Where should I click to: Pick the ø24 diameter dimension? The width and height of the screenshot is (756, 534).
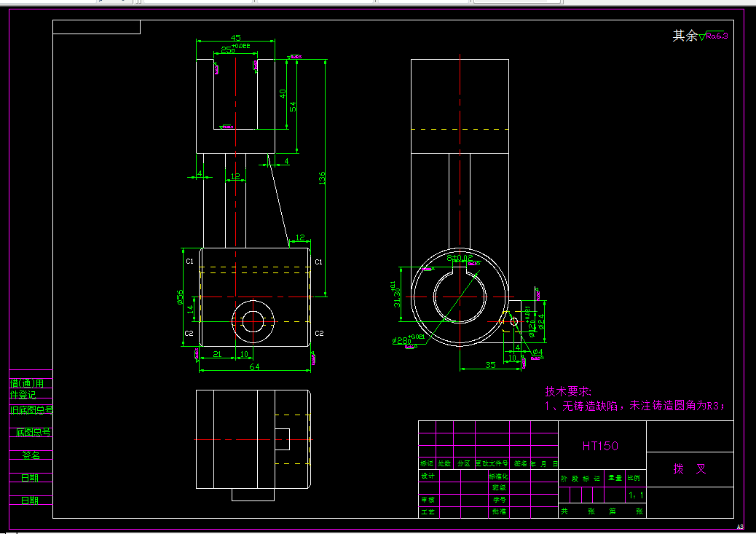pyautogui.click(x=541, y=322)
